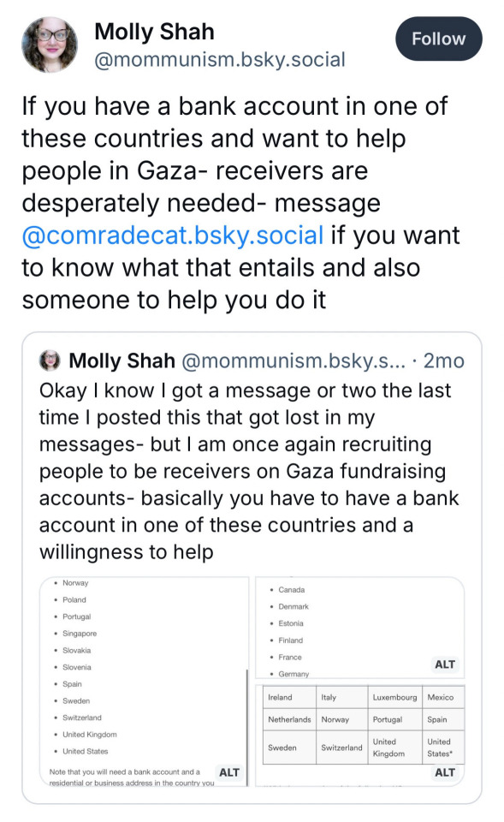Open Molly Shah's large profile avatar

pos(50,45)
